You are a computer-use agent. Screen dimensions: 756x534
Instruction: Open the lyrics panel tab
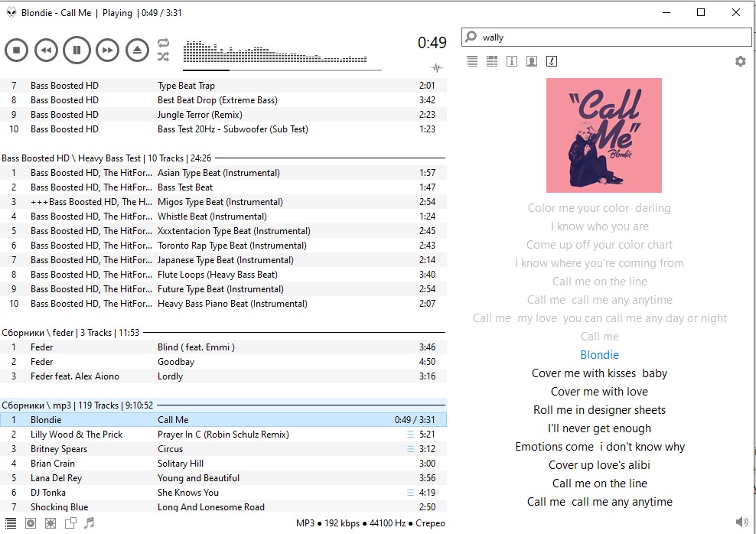[x=552, y=61]
